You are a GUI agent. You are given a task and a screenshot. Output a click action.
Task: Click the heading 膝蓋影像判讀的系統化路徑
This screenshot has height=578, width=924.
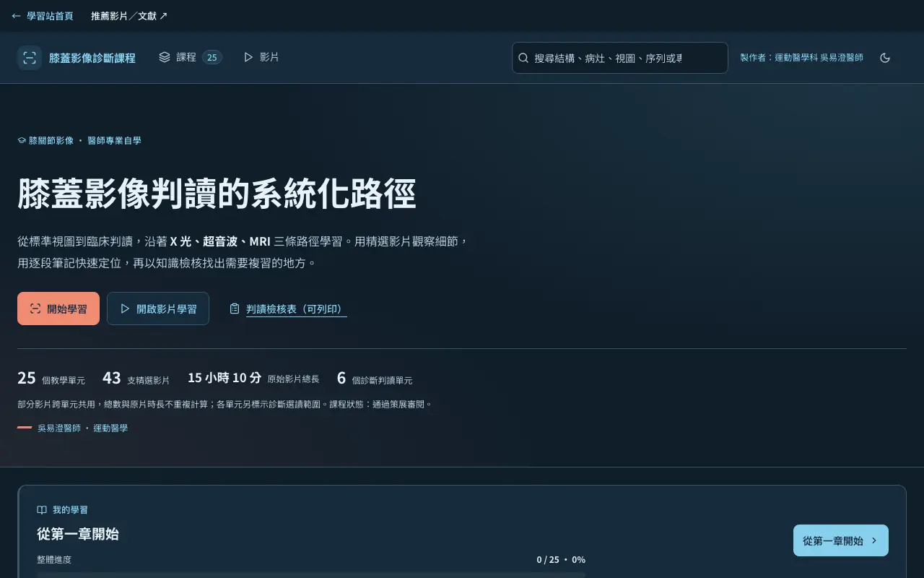point(217,194)
